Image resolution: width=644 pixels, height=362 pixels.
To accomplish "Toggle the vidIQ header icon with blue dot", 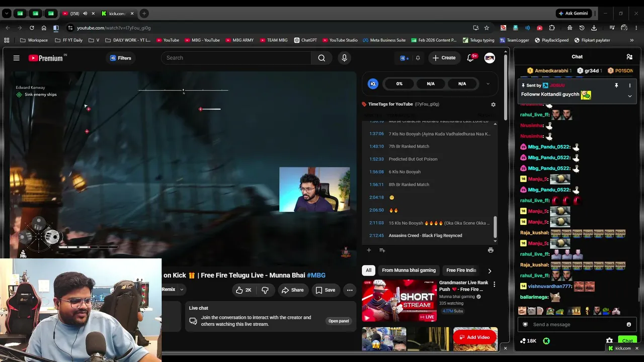I will (x=404, y=58).
